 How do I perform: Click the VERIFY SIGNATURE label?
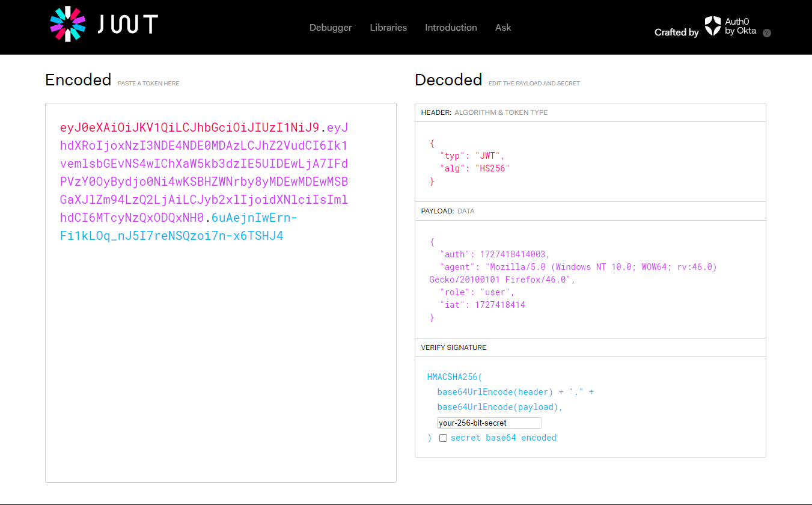coord(454,347)
